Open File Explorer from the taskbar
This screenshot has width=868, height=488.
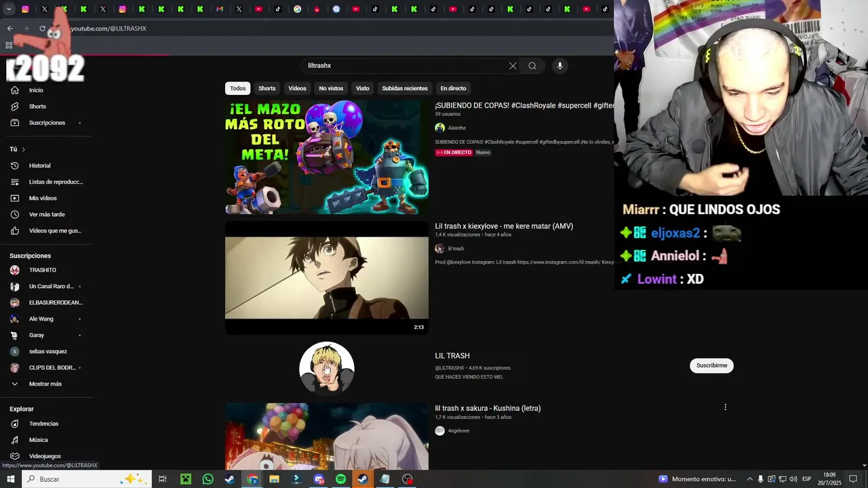coord(274,479)
